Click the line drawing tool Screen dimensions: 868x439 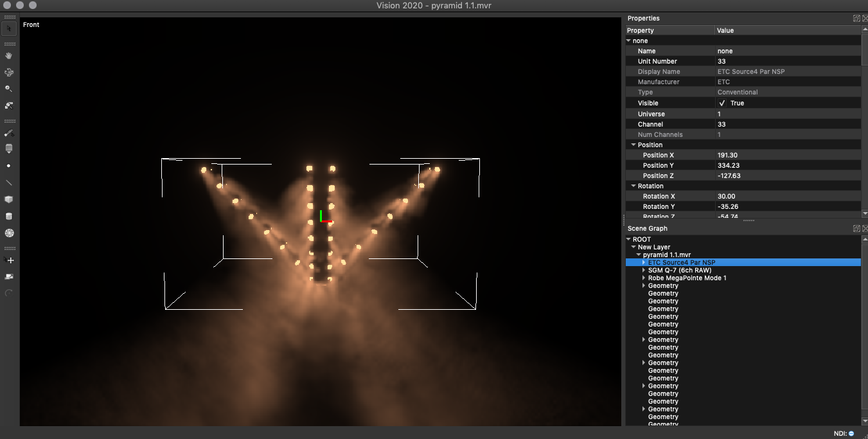point(9,183)
